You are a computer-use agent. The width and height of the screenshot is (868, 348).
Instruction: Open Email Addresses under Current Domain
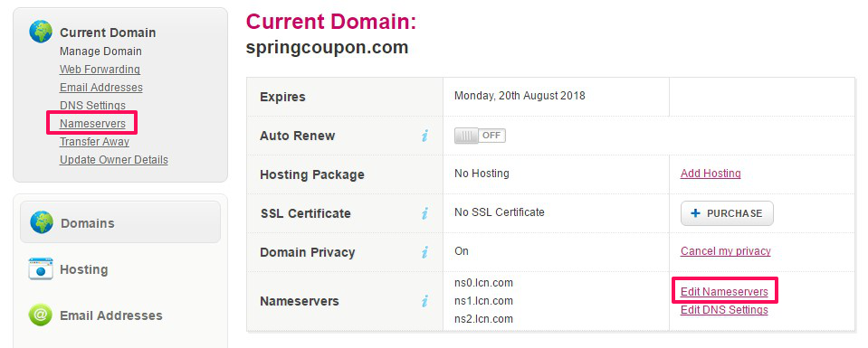pyautogui.click(x=101, y=88)
